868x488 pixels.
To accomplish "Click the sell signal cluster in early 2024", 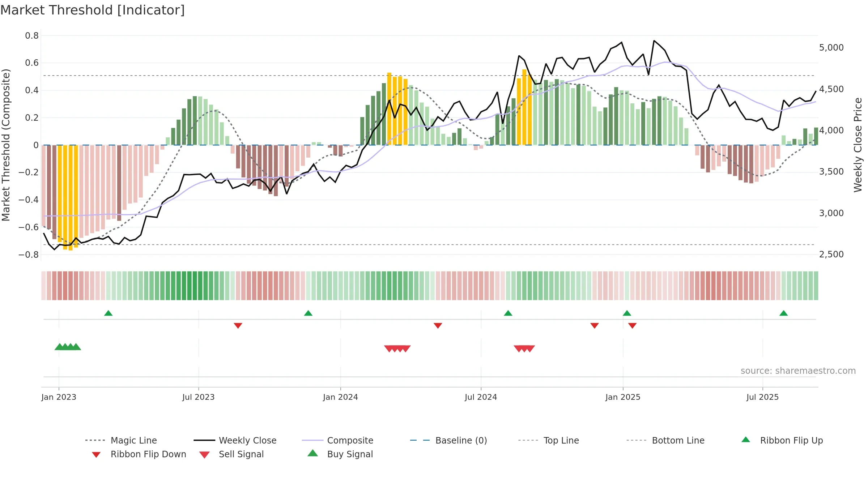I will pos(397,349).
